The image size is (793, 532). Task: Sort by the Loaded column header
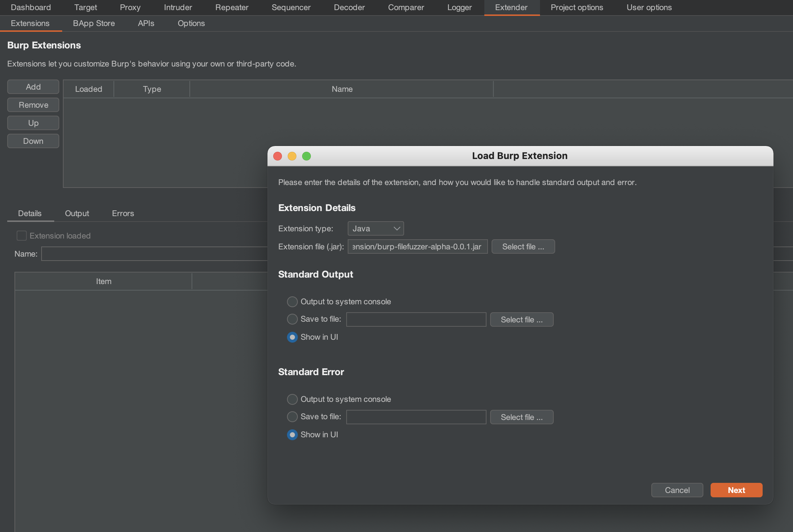pyautogui.click(x=89, y=89)
